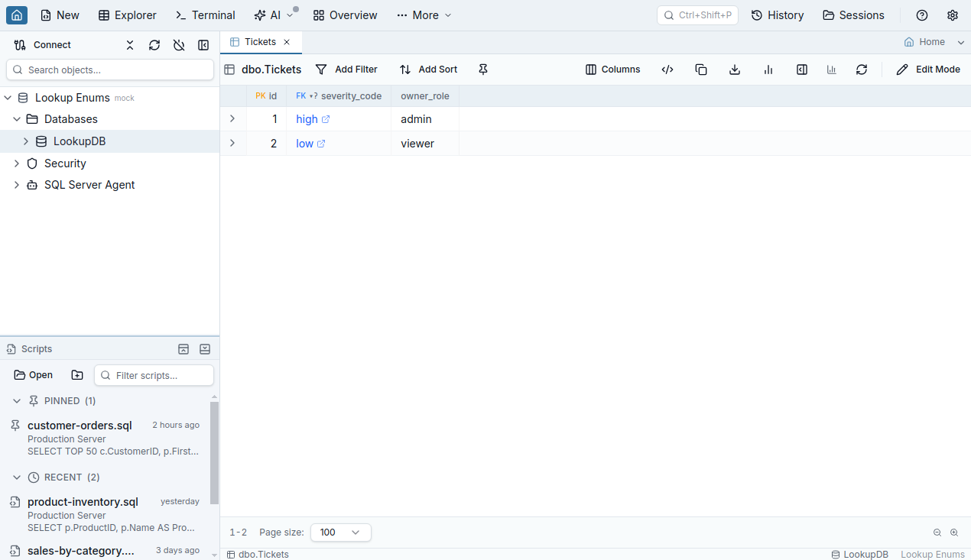Image resolution: width=971 pixels, height=560 pixels.
Task: Close the Tickets tab
Action: pyautogui.click(x=287, y=42)
